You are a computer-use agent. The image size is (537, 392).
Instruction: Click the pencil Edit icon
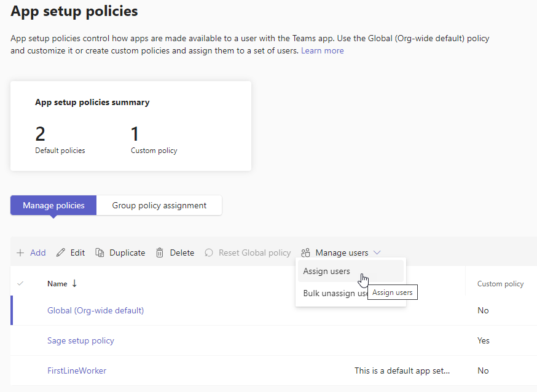click(60, 253)
